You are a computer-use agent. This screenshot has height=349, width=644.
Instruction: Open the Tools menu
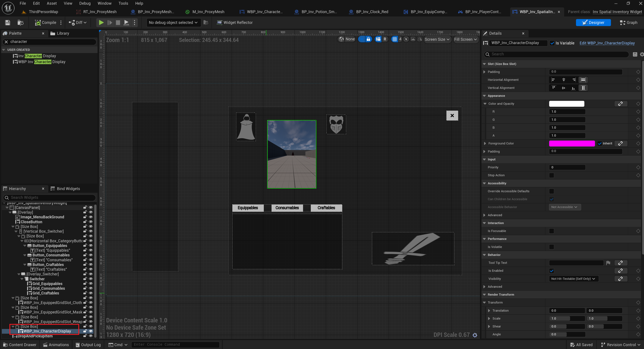click(x=123, y=3)
